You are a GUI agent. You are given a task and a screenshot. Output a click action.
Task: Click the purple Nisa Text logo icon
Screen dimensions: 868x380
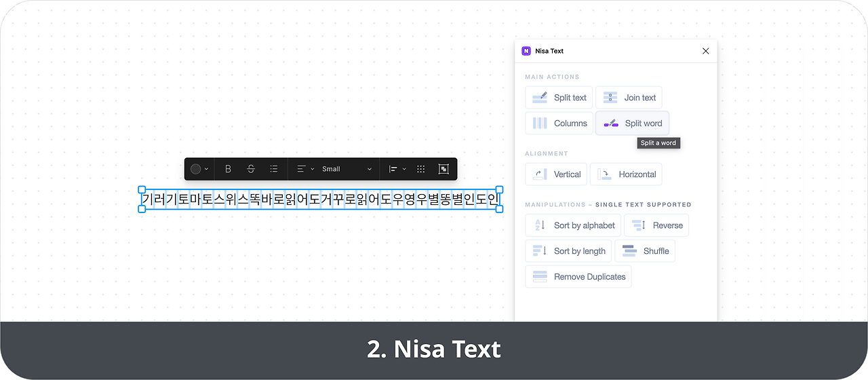pyautogui.click(x=526, y=51)
